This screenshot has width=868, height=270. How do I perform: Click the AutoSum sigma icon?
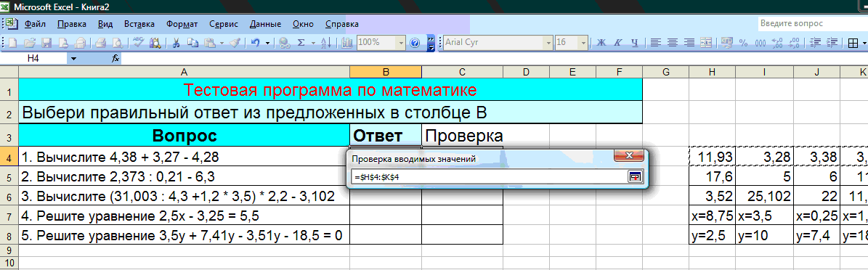click(x=301, y=43)
